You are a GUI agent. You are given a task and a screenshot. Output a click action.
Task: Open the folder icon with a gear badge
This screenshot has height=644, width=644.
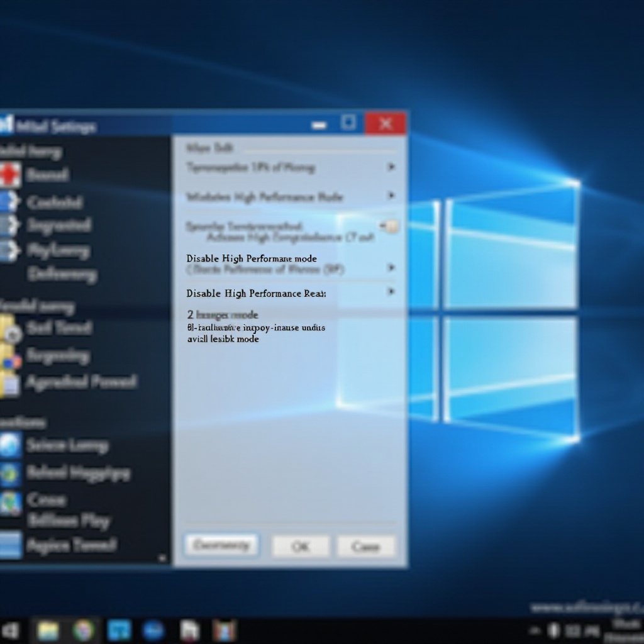pyautogui.click(x=11, y=328)
